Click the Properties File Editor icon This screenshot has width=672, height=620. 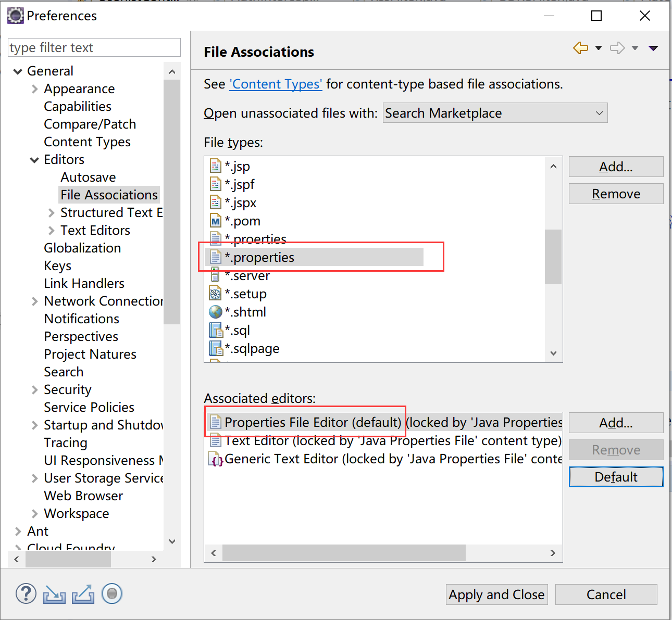click(x=215, y=422)
